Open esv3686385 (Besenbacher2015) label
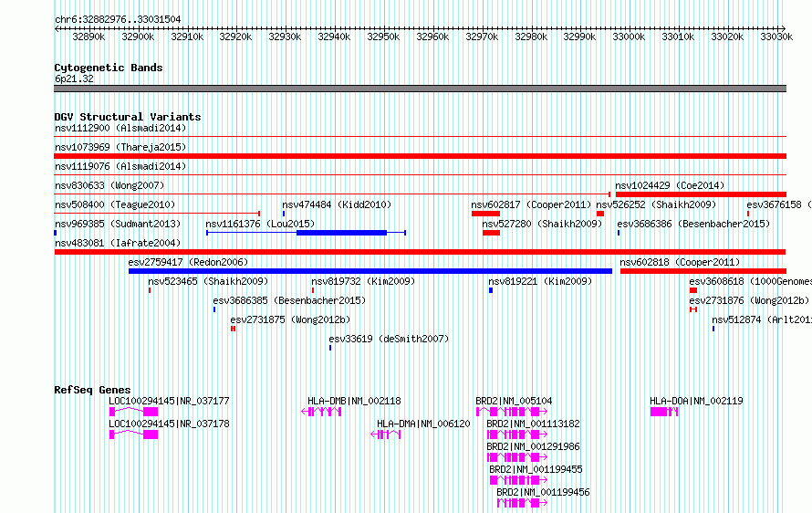 tap(289, 300)
